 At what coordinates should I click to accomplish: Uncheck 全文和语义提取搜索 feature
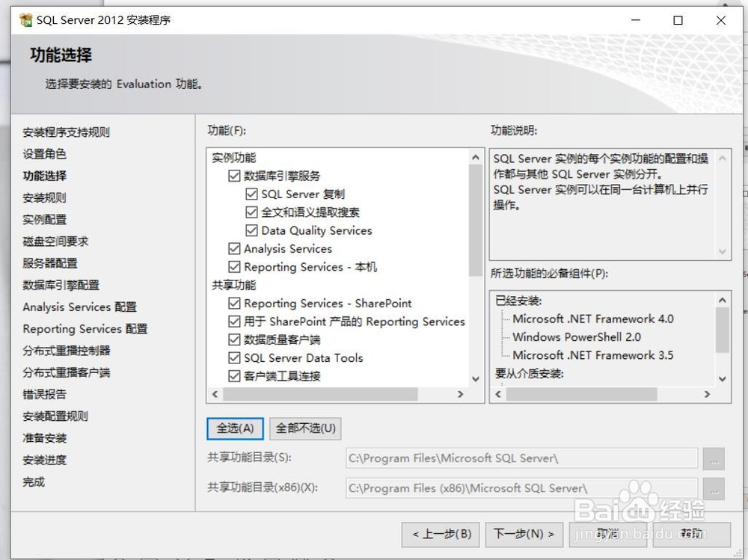coord(251,212)
